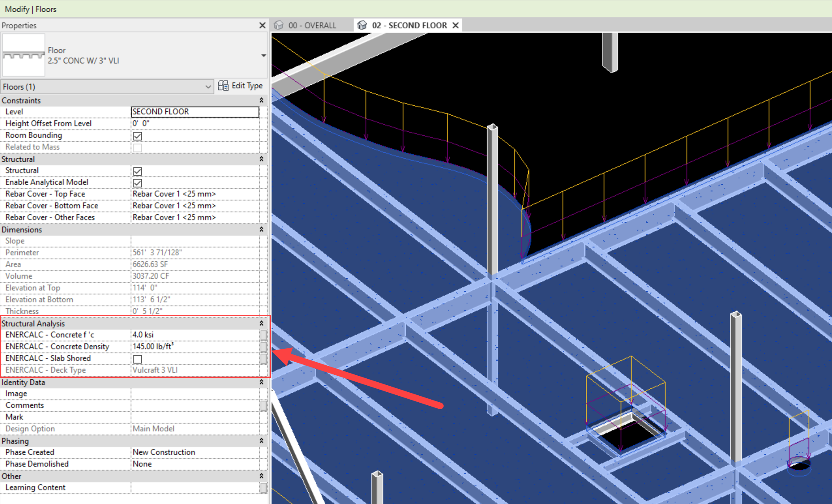Click the small button beside Comments field
This screenshot has width=832, height=504.
point(264,405)
